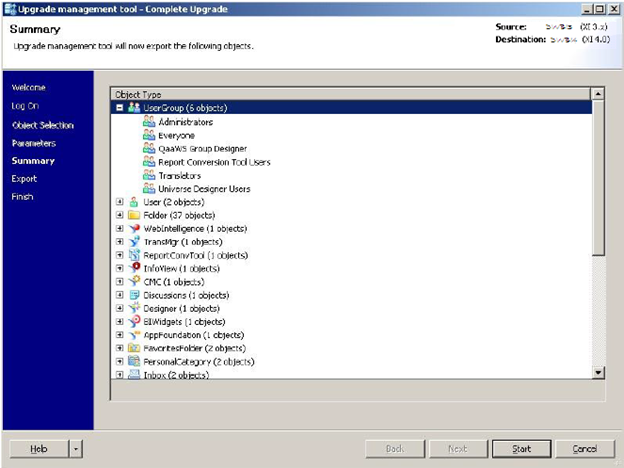624x468 pixels.
Task: Open the Help button dropdown arrow
Action: click(x=77, y=449)
